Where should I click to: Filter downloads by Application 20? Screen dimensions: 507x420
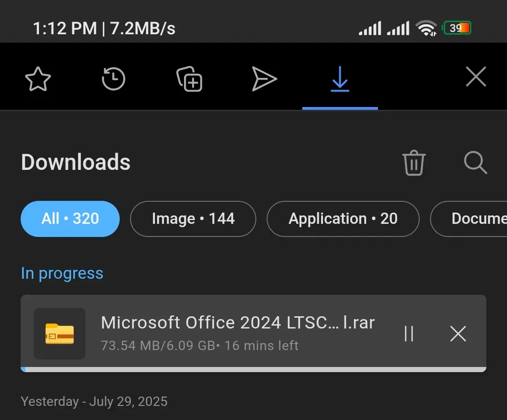pyautogui.click(x=343, y=219)
